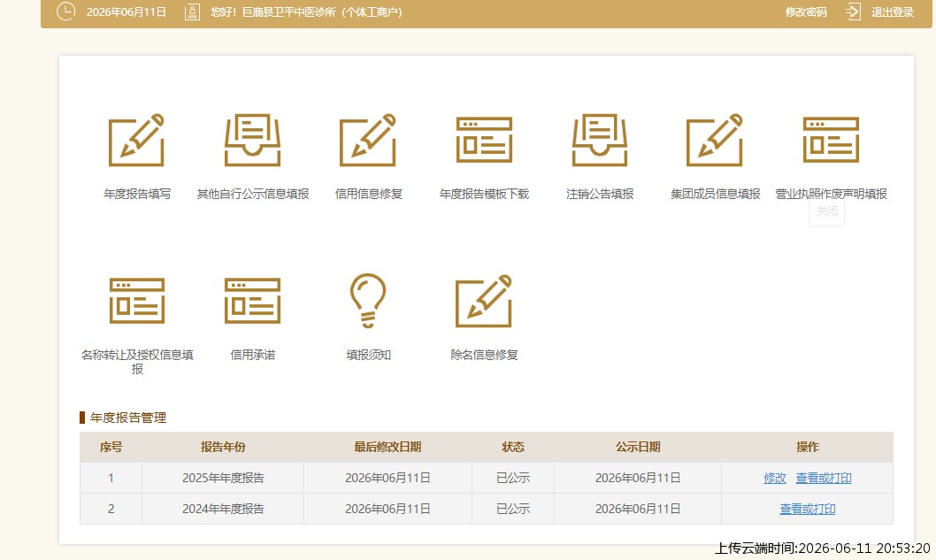This screenshot has width=936, height=560.
Task: Click the 状态 column header
Action: tap(513, 447)
